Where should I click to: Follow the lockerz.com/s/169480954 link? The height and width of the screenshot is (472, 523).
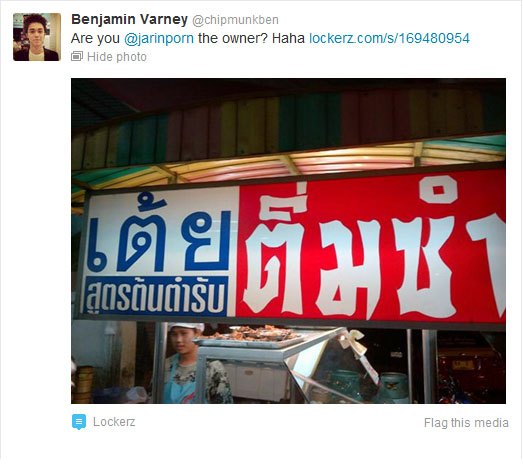tap(389, 38)
